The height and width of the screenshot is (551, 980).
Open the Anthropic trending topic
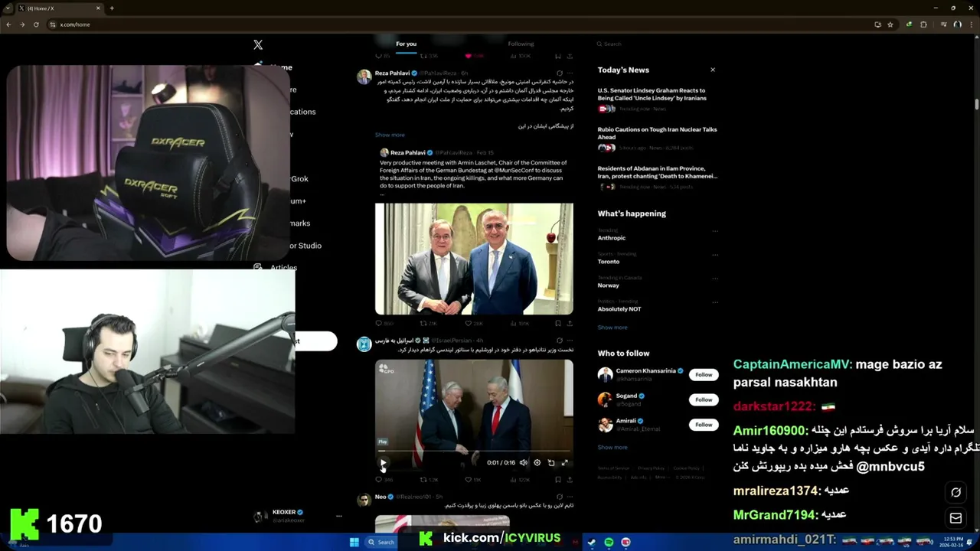(x=612, y=238)
